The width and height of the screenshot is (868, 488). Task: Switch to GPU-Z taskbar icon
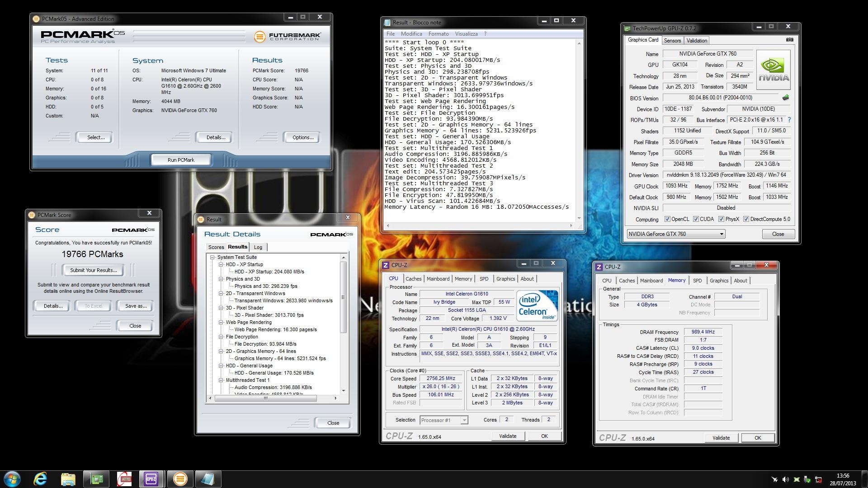(x=96, y=479)
